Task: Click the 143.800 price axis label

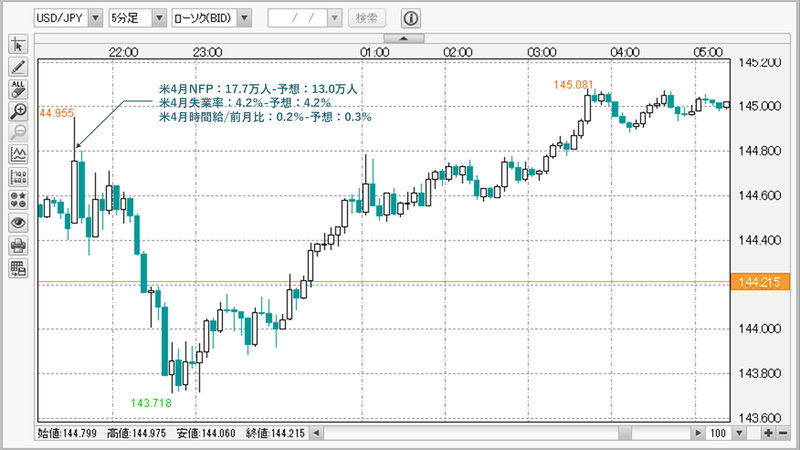Action: [x=760, y=373]
